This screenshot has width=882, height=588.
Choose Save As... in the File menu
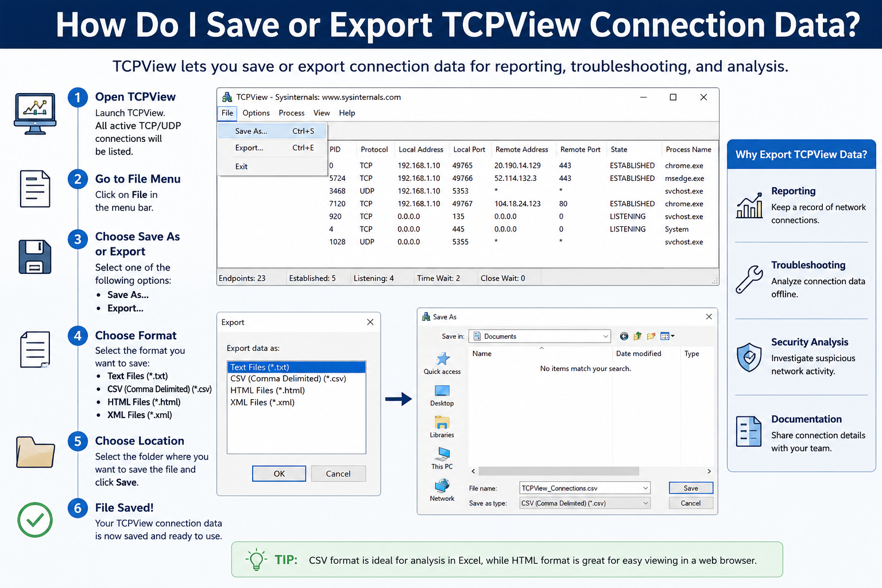click(x=272, y=131)
